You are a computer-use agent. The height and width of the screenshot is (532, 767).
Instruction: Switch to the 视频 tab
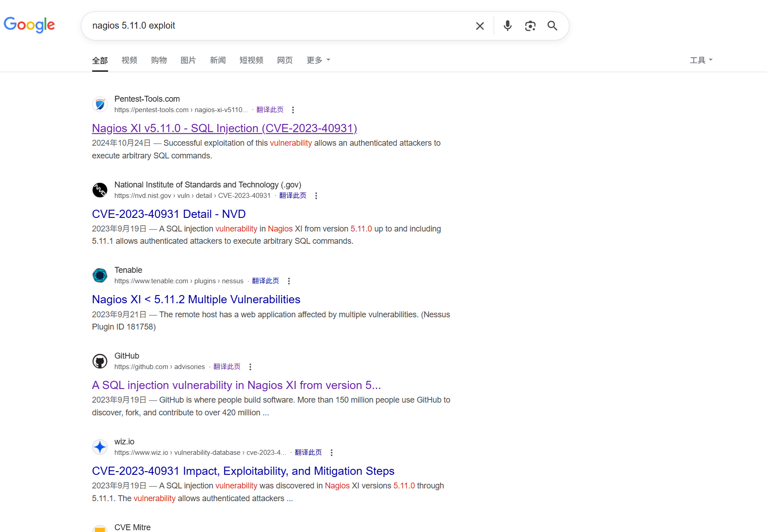pyautogui.click(x=129, y=60)
